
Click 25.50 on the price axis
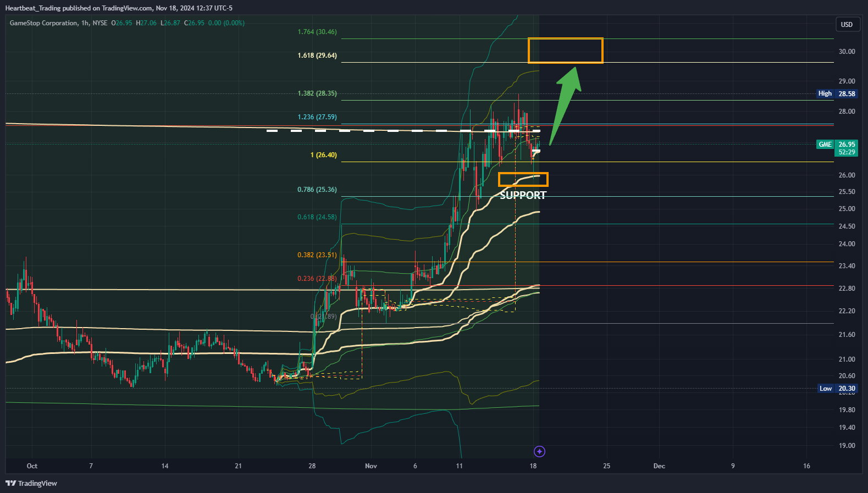[847, 192]
